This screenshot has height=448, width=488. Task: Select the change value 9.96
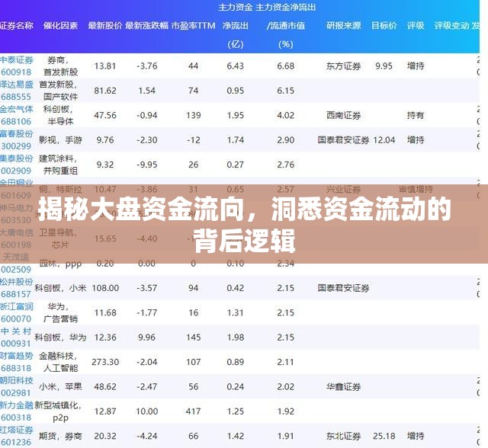point(147,338)
